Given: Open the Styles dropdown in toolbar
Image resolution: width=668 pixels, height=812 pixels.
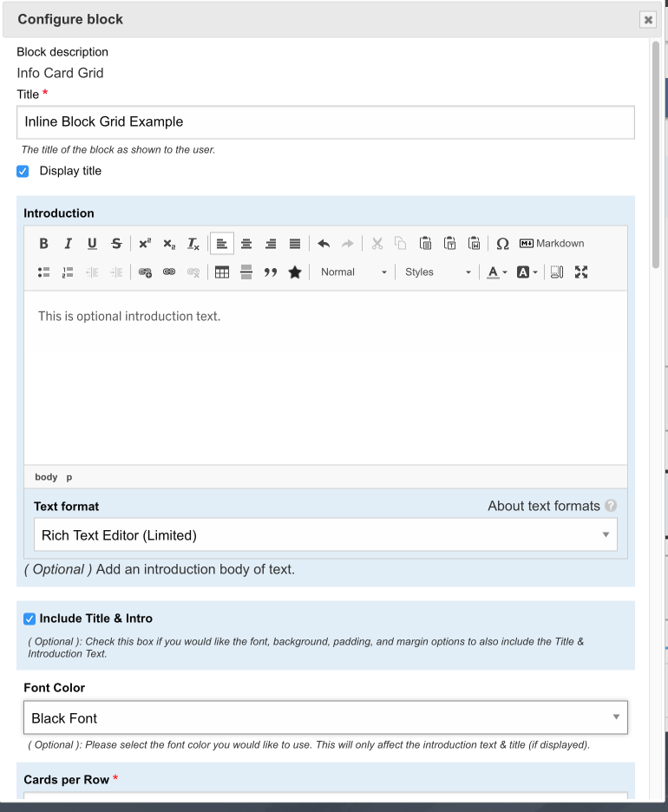Looking at the screenshot, I should tap(437, 272).
